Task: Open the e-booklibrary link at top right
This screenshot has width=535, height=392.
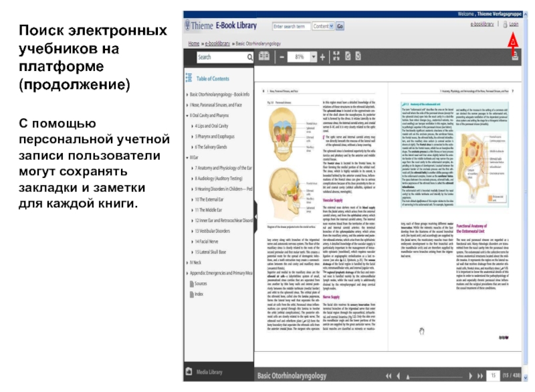Action: tap(481, 24)
